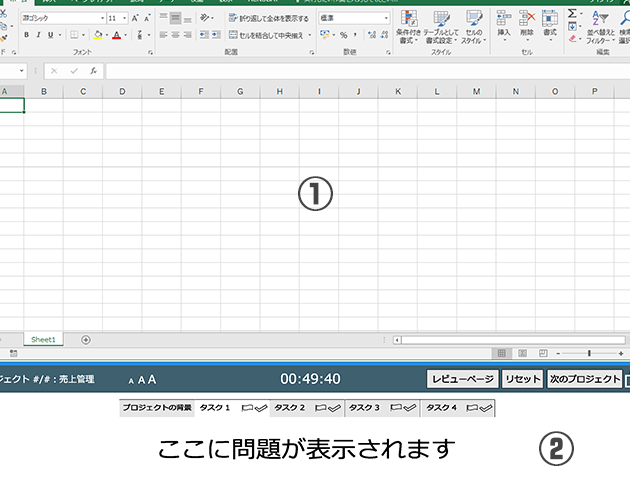Screen dimensions: 630x502
Task: Open the conditional formatting (条件付き書式) menu
Action: click(408, 27)
